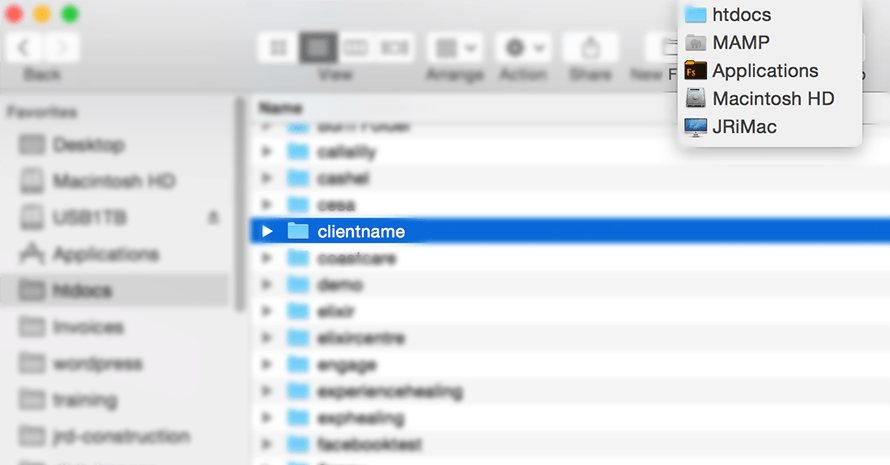
Task: Zoom the Finder window with green button
Action: pyautogui.click(x=70, y=14)
